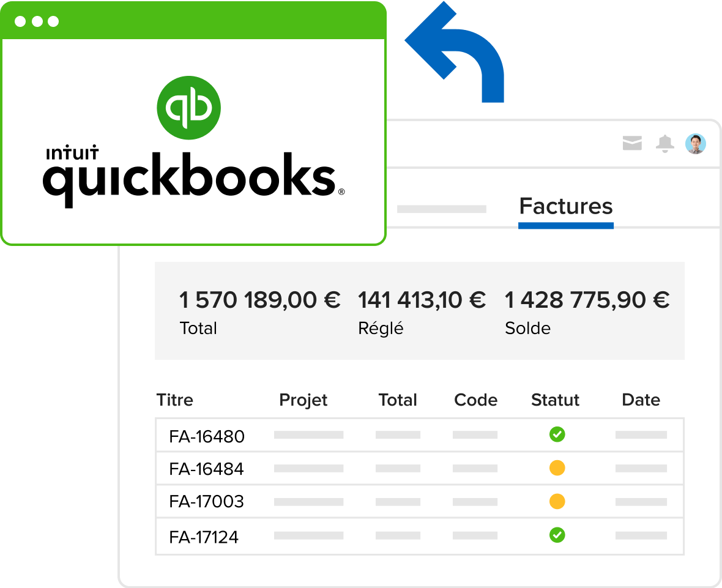The width and height of the screenshot is (722, 588).
Task: Click the Total cell of FA-16484
Action: [398, 468]
